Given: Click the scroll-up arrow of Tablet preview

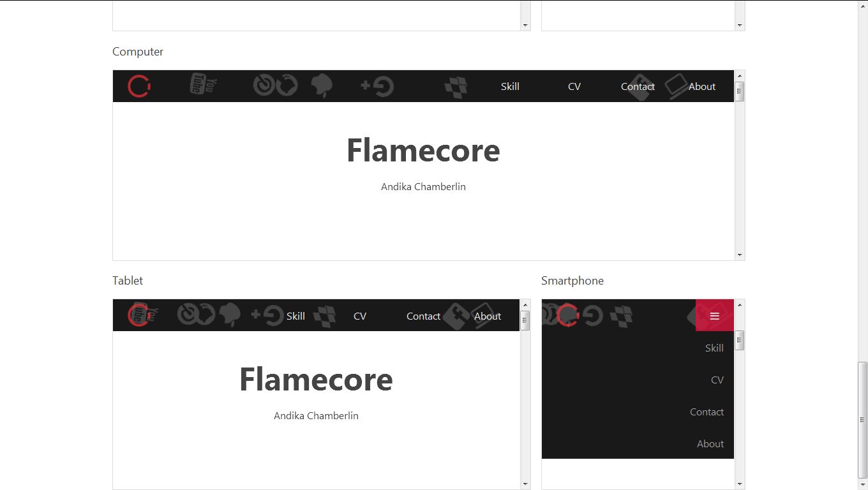Looking at the screenshot, I should pos(525,305).
